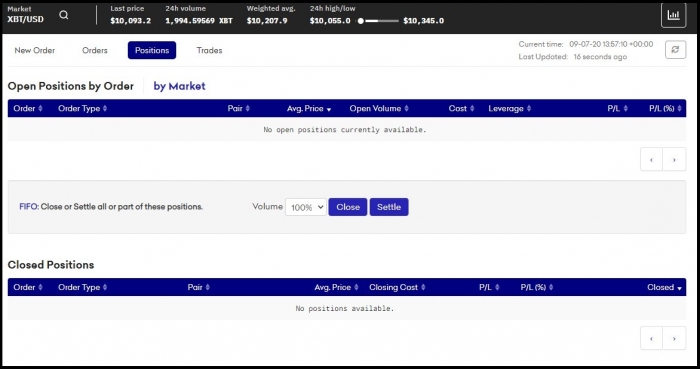Click the refresh icon button

pos(675,50)
